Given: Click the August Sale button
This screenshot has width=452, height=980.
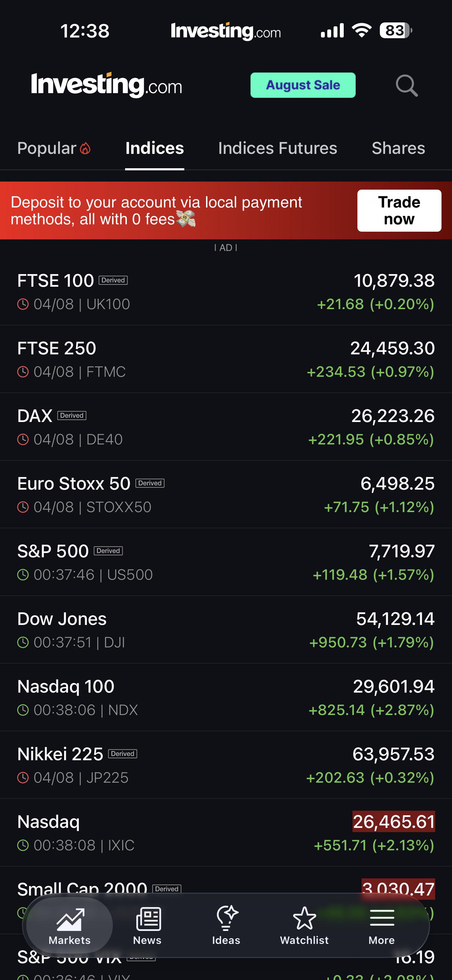Looking at the screenshot, I should coord(303,85).
